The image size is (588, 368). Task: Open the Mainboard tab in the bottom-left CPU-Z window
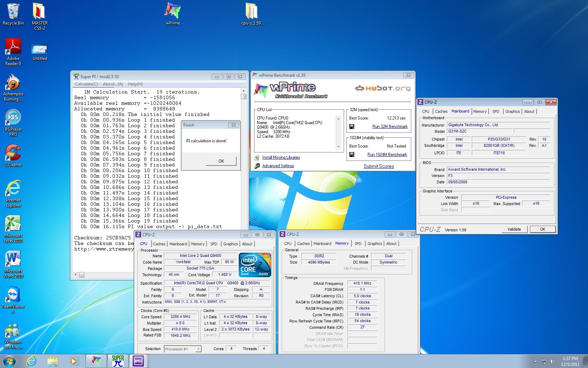pyautogui.click(x=178, y=244)
